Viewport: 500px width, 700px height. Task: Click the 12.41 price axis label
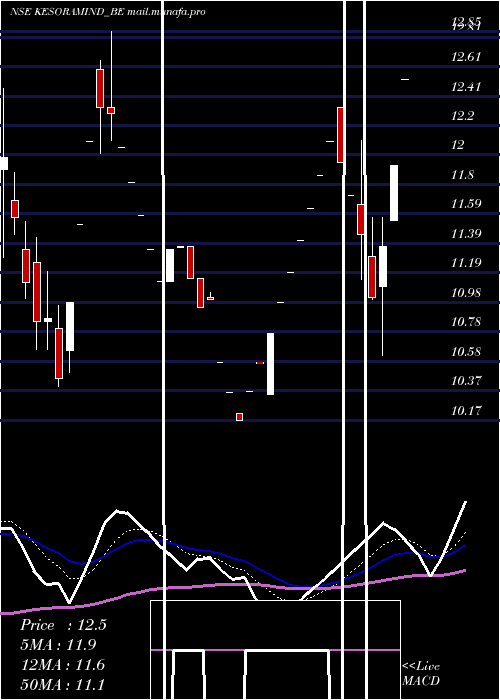pos(466,87)
